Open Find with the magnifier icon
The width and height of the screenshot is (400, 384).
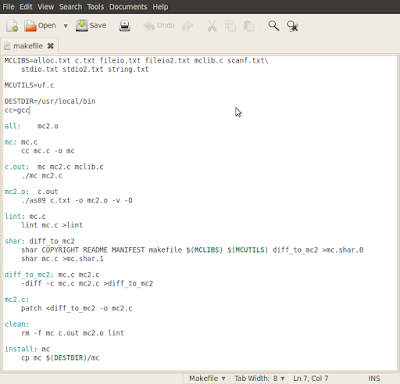(x=274, y=26)
